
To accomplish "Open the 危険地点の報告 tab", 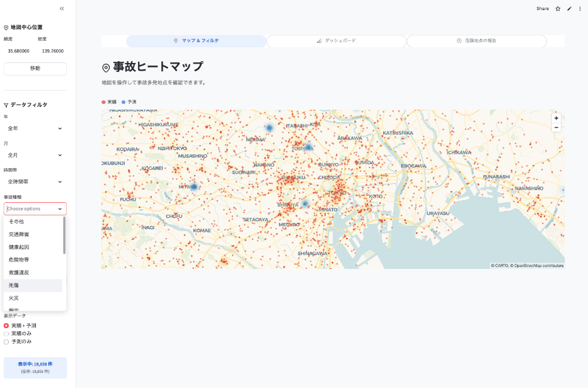I will click(476, 41).
